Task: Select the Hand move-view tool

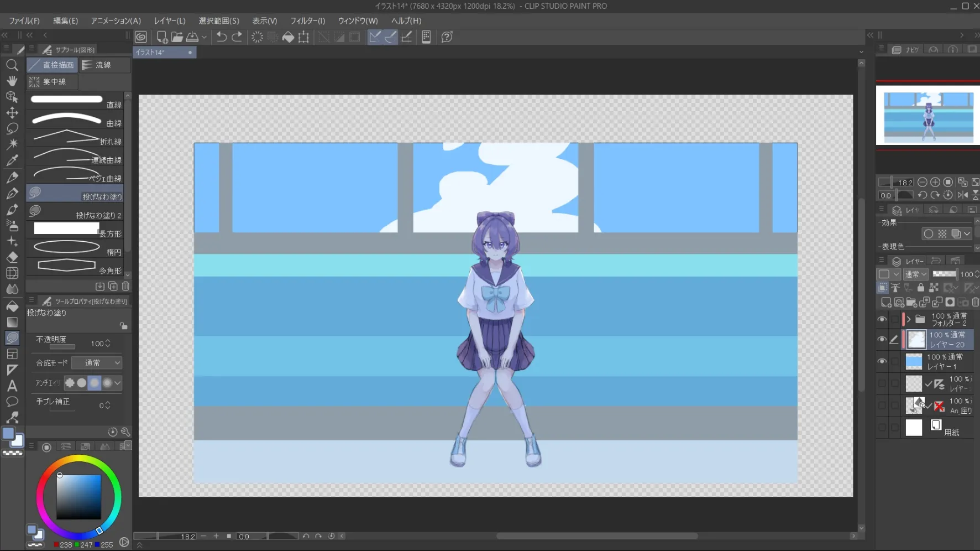Action: tap(12, 81)
